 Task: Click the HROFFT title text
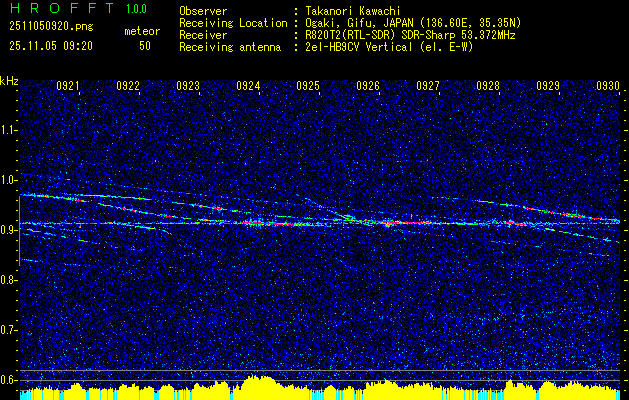point(62,8)
